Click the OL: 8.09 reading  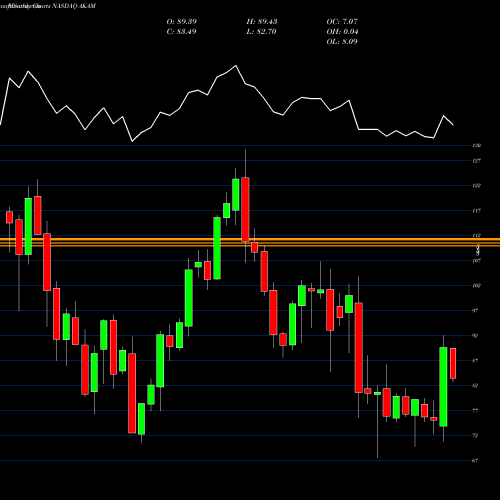[342, 42]
